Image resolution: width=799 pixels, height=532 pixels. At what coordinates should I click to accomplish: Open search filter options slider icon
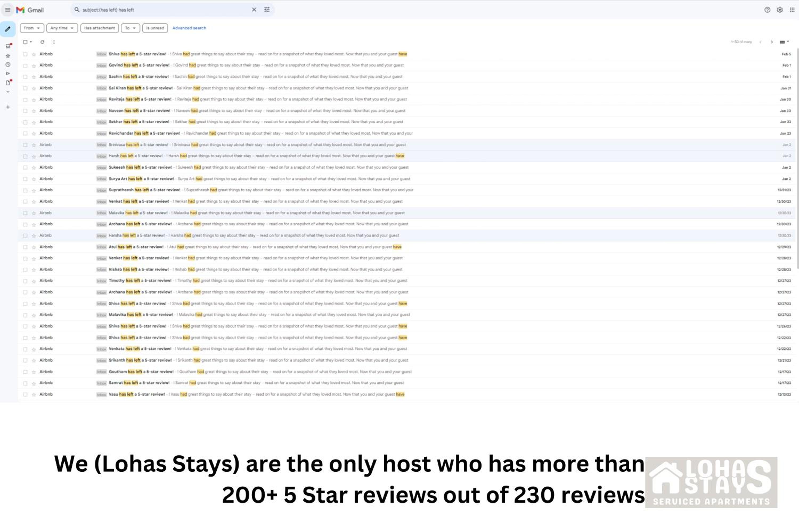click(x=267, y=10)
